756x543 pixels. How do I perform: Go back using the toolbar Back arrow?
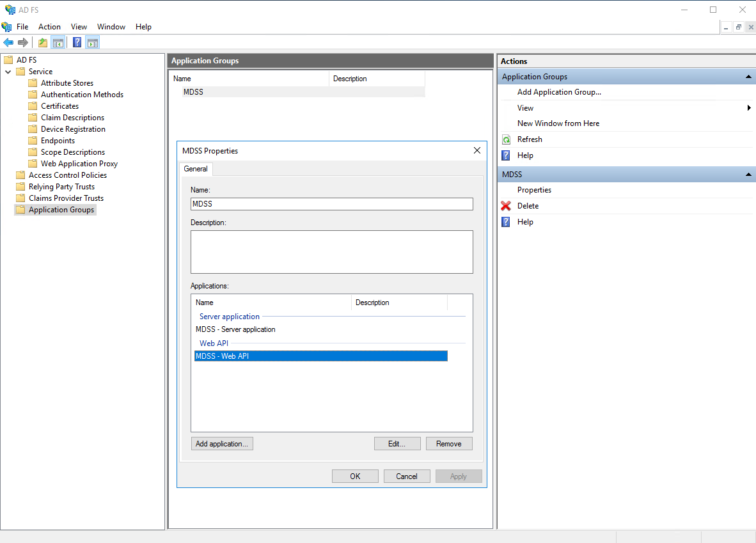coord(8,42)
